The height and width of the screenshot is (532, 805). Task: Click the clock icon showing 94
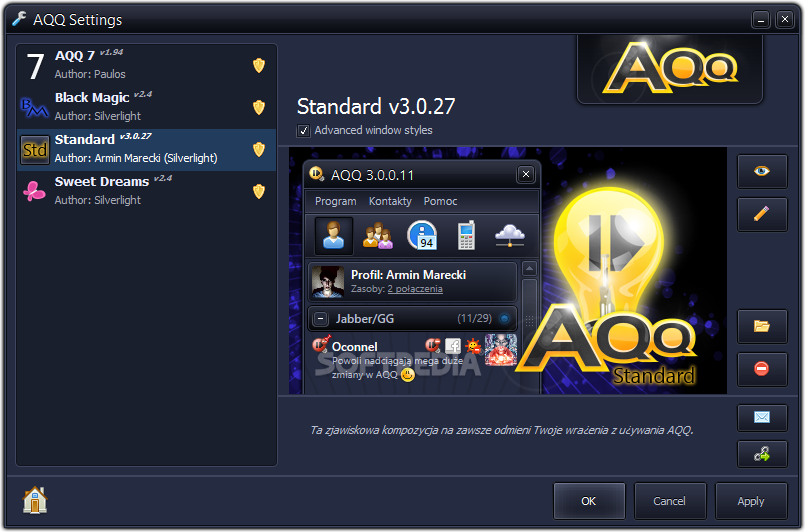click(422, 236)
